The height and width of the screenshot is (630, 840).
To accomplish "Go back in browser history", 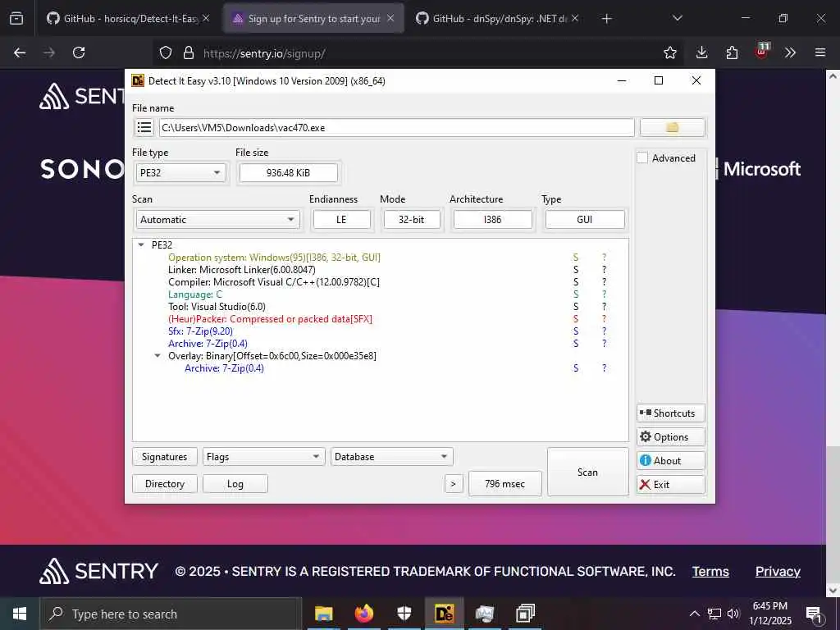I will tap(20, 52).
